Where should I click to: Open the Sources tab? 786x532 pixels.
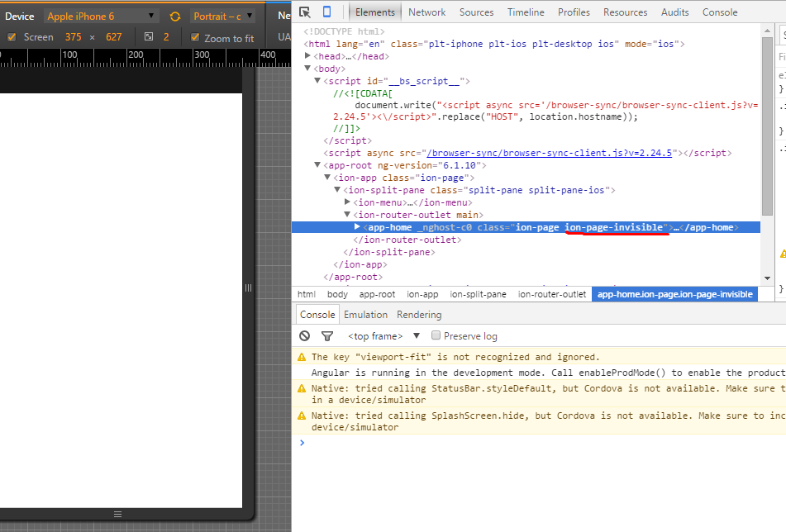476,12
